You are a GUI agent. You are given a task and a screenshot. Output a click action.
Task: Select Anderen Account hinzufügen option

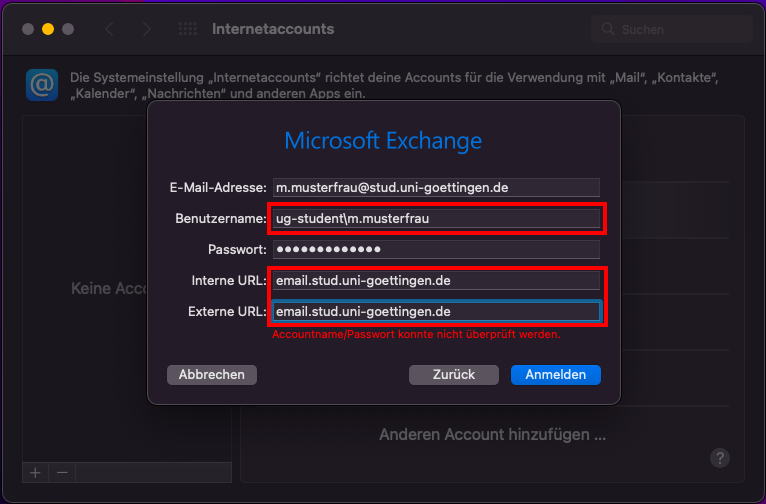(492, 434)
